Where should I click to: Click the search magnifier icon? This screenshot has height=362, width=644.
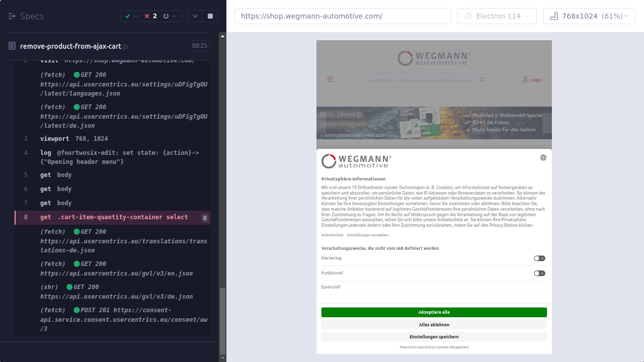(481, 80)
